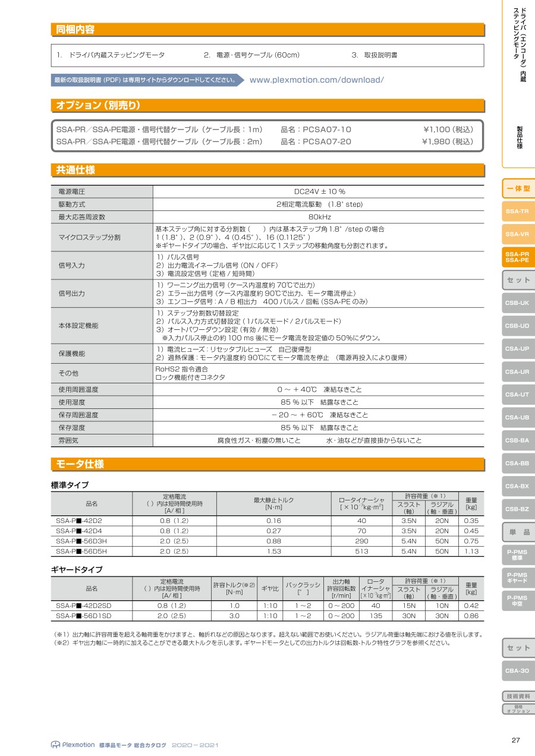
Task: Switch to the CSA-BX tab
Action: tap(517, 486)
